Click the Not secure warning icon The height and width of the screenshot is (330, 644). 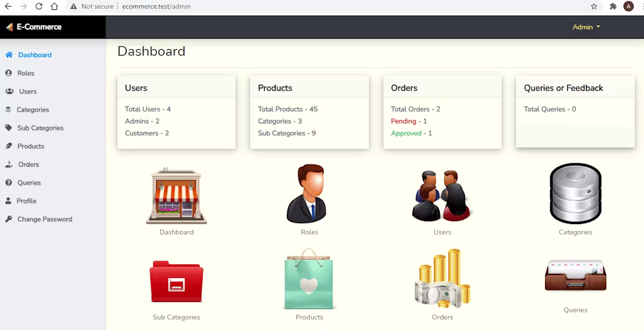pyautogui.click(x=74, y=6)
